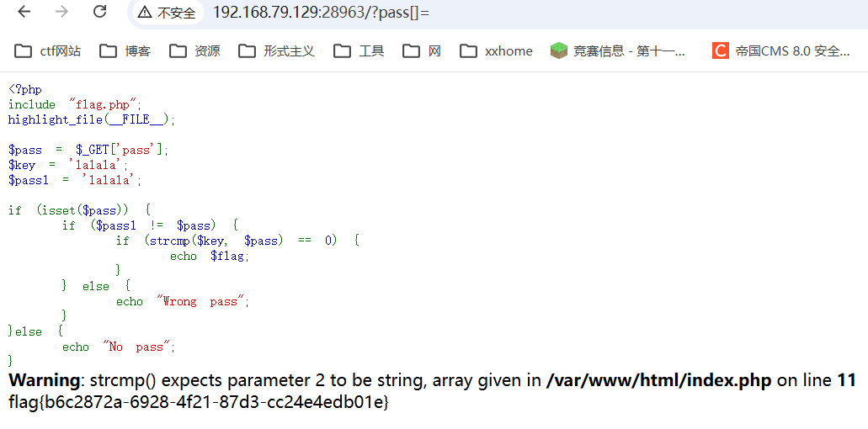The height and width of the screenshot is (429, 868).
Task: Open the 不安全 site security warning
Action: click(167, 12)
